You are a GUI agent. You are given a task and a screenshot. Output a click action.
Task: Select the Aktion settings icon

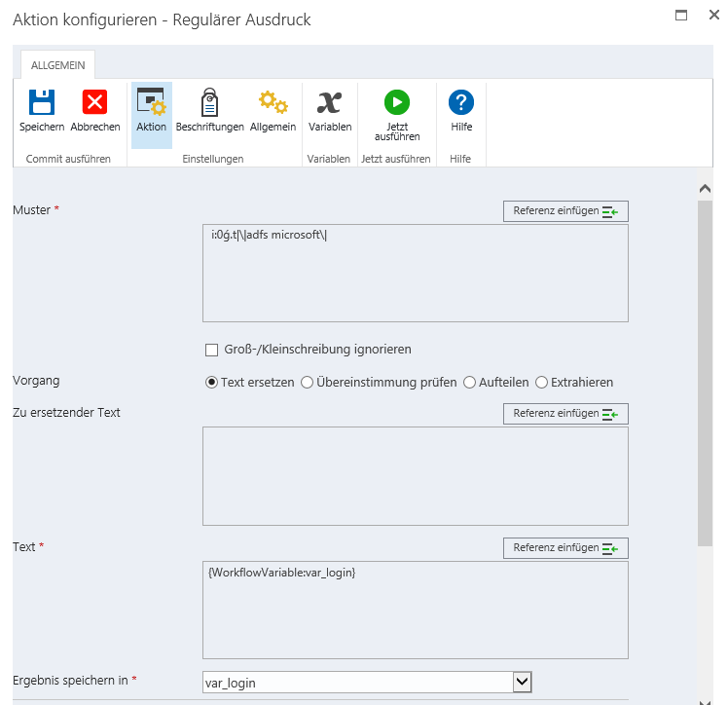(x=152, y=101)
